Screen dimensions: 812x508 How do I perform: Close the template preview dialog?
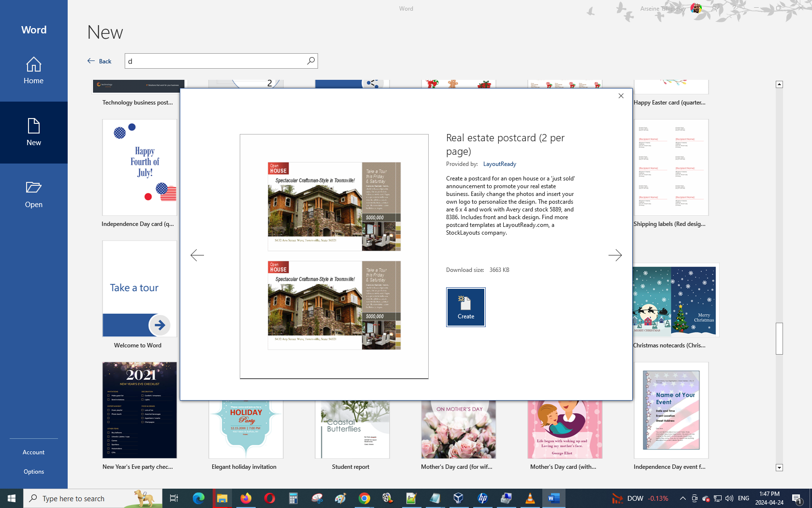tap(621, 96)
